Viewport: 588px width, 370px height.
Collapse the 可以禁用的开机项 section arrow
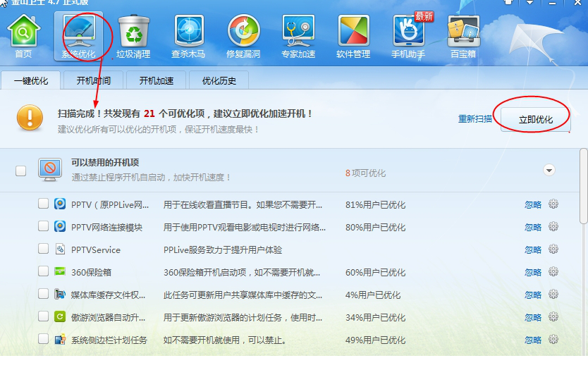549,171
